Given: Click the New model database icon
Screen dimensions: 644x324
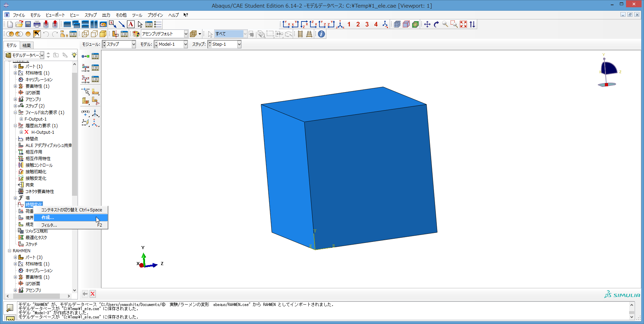Looking at the screenshot, I should coord(10,24).
